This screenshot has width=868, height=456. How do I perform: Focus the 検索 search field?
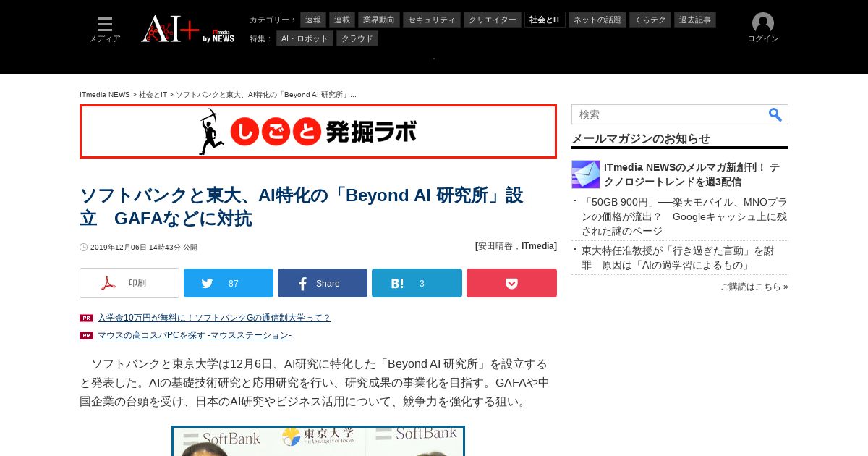click(669, 114)
